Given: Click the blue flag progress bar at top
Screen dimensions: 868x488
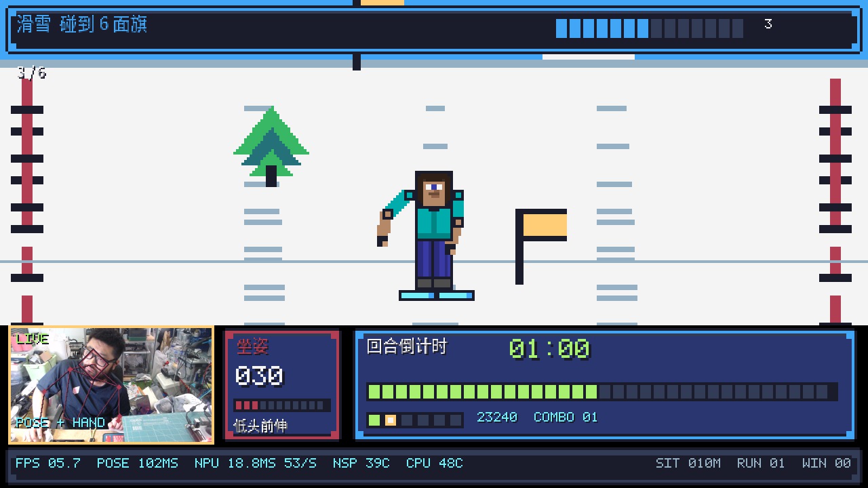Looking at the screenshot, I should (x=650, y=28).
